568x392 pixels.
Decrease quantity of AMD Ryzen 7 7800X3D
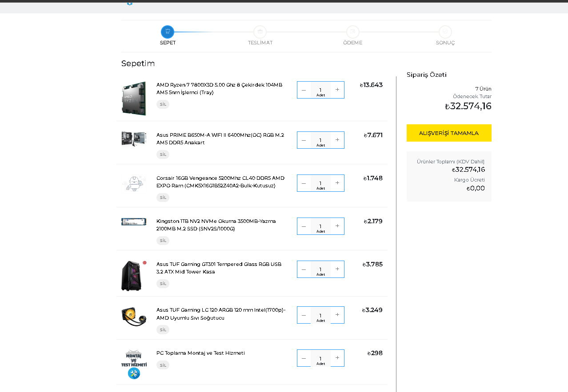[x=304, y=90]
